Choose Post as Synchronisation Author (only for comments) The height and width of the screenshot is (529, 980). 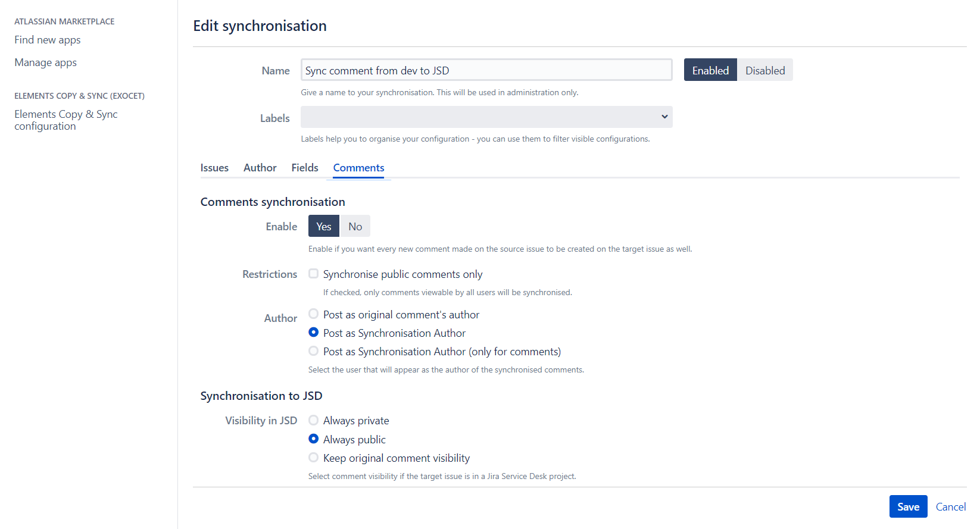[314, 350]
